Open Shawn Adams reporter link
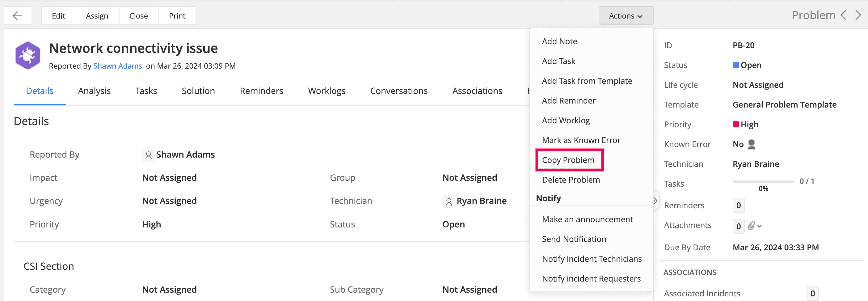This screenshot has width=868, height=301. coord(118,66)
